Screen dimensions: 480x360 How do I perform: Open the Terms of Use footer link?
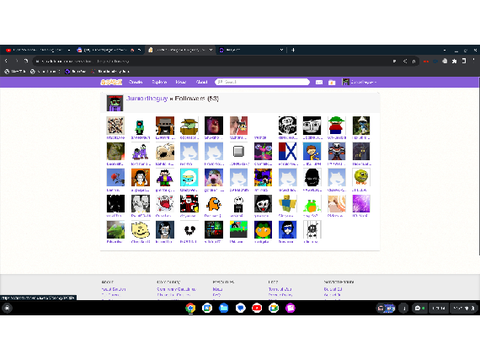click(280, 289)
